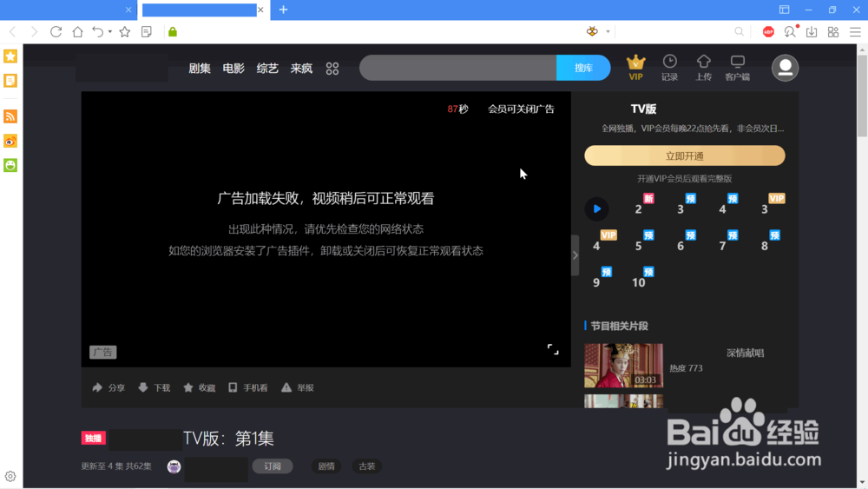Open undo history dropdown arrow
The width and height of the screenshot is (868, 489).
(110, 32)
